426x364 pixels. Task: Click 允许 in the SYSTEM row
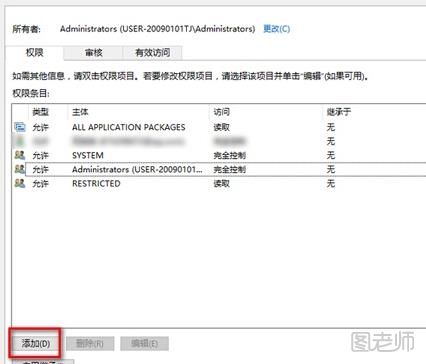[x=40, y=155]
